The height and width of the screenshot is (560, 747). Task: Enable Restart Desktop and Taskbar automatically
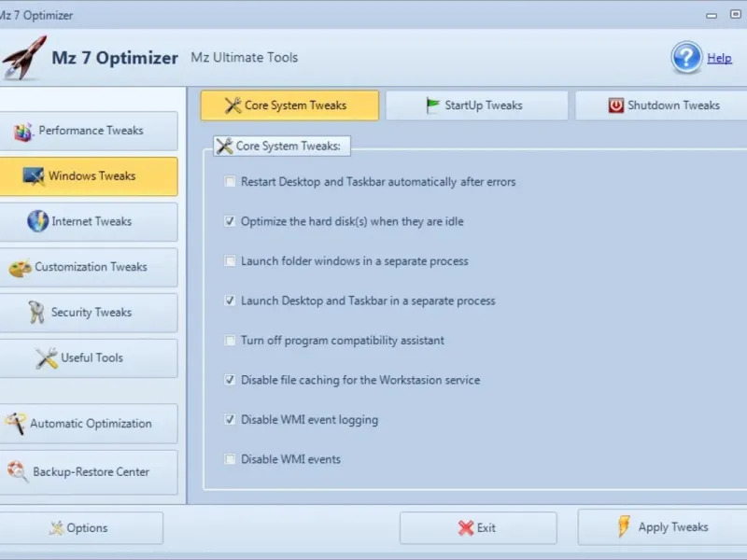(x=230, y=182)
